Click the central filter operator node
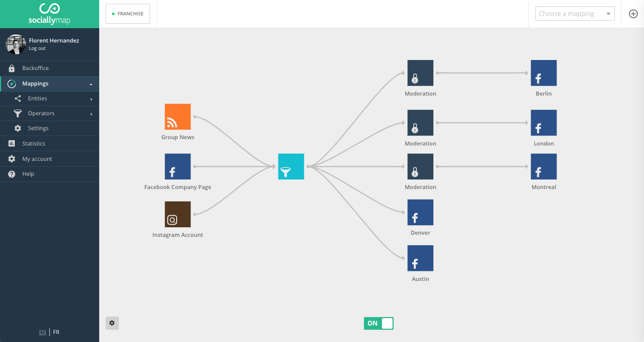This screenshot has width=644, height=342. point(291,166)
